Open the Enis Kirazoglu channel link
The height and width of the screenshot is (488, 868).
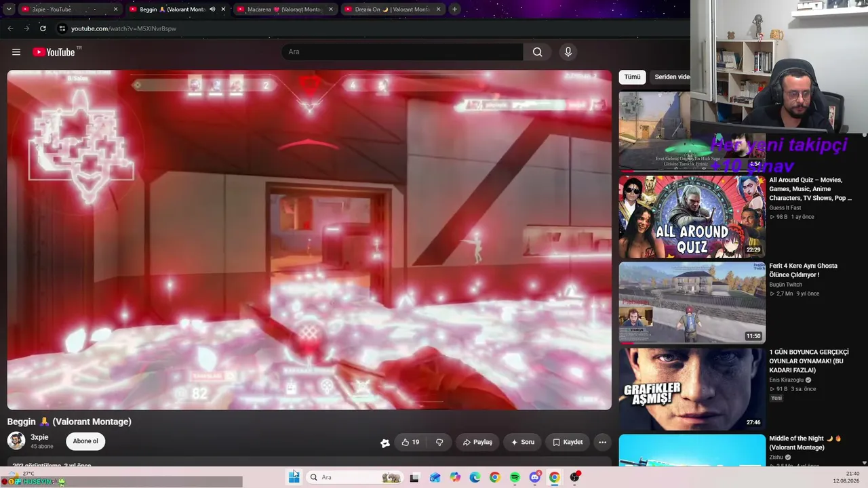coord(787,380)
